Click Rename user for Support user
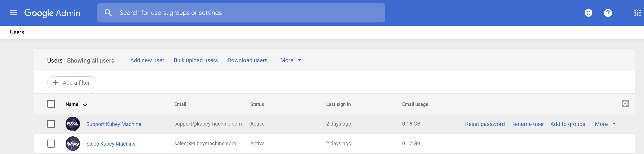The width and height of the screenshot is (644, 154). pos(527,124)
